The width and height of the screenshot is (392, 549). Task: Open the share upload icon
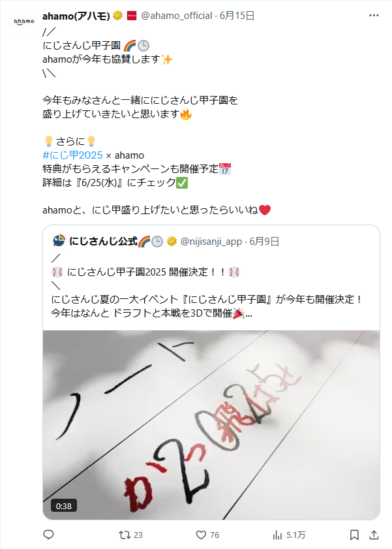point(374,535)
